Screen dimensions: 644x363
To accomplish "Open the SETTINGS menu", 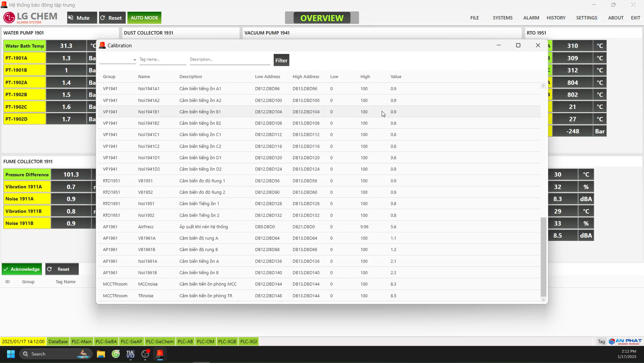I will 587,18.
